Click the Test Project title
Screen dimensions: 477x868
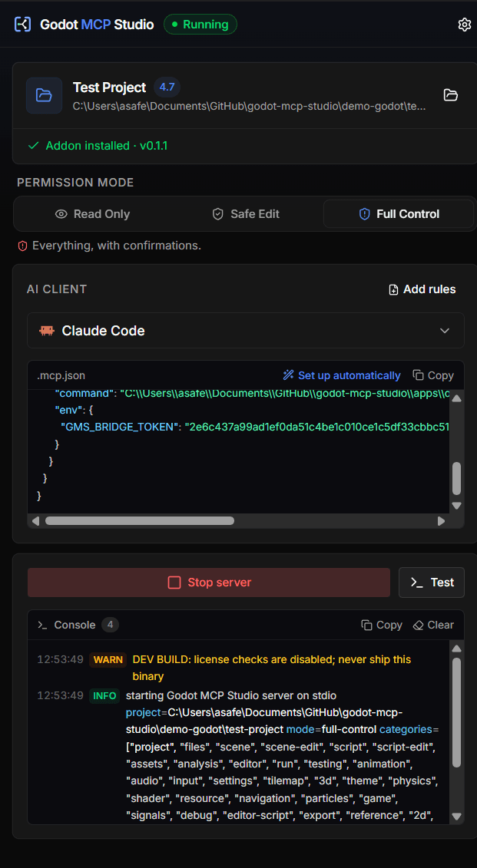(x=110, y=87)
